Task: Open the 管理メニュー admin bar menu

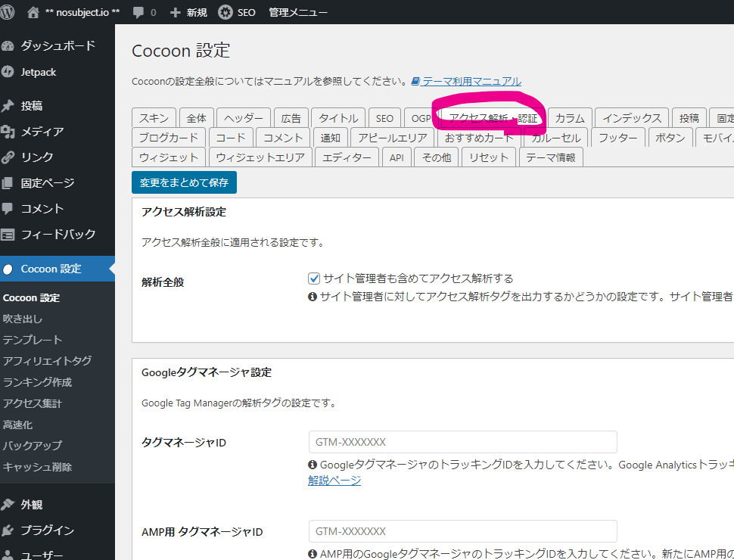Action: click(297, 12)
